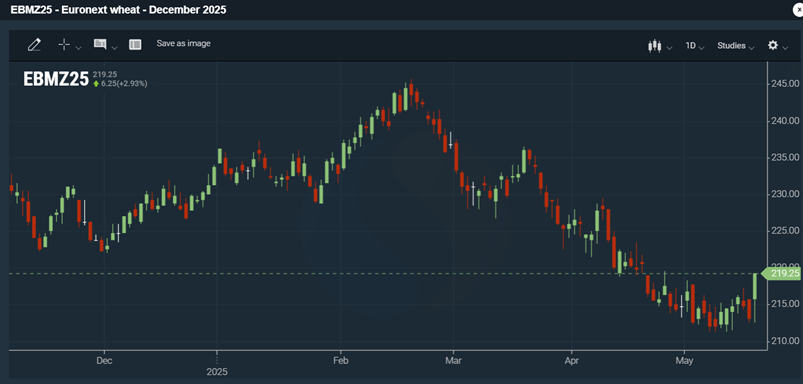The width and height of the screenshot is (803, 384).
Task: Click the 225.00 price axis label
Action: [x=785, y=231]
